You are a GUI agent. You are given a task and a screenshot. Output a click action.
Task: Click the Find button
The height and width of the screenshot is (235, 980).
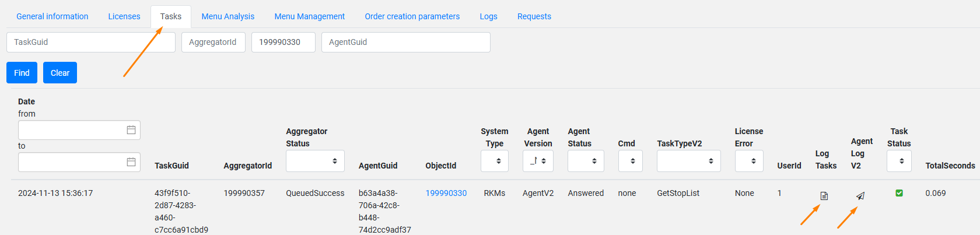(x=22, y=73)
